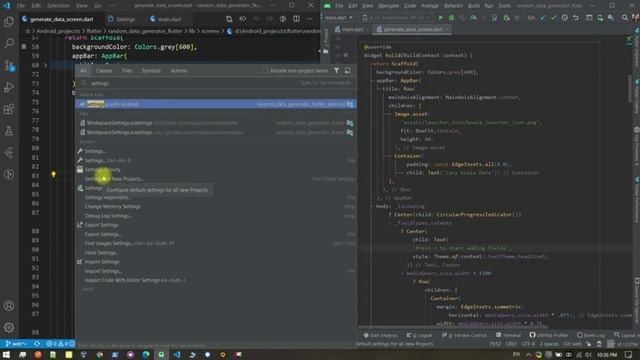Click the lightbulb code action at line 83

click(x=53, y=175)
